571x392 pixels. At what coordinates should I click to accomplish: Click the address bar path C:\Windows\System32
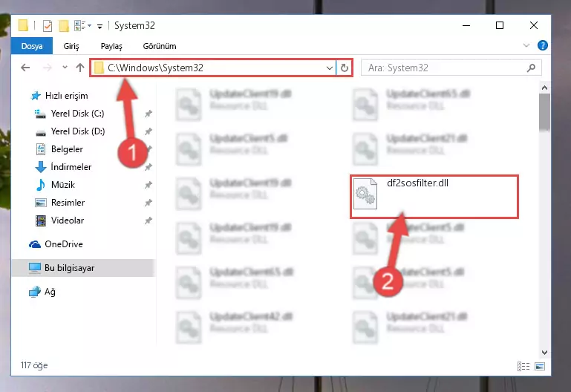pyautogui.click(x=155, y=68)
